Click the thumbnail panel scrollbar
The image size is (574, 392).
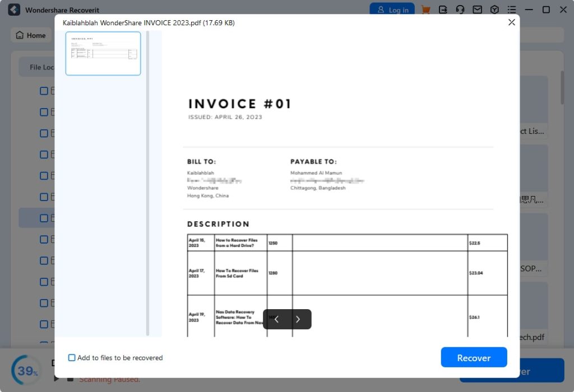point(147,183)
